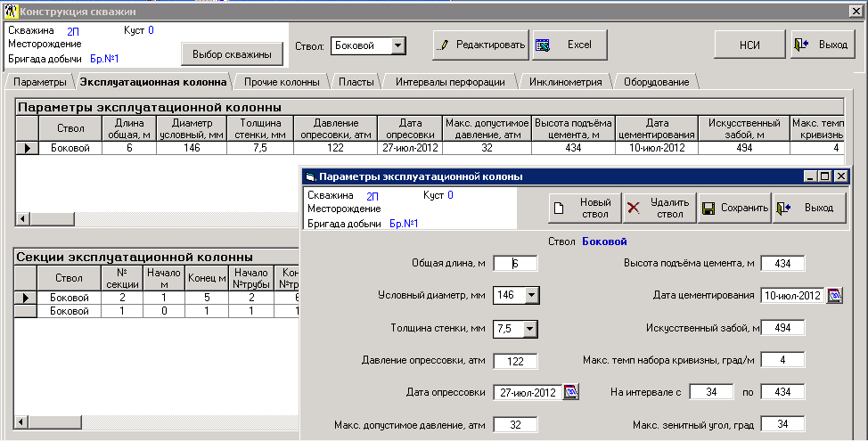Click the left scroll arrow of parameters table
This screenshot has height=442, width=868.
pos(22,219)
